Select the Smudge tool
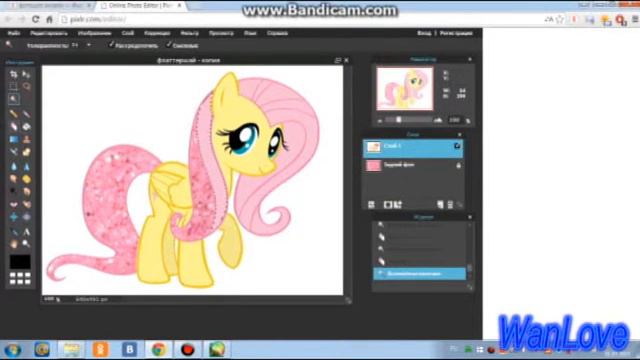This screenshot has height=360, width=640. click(x=13, y=179)
